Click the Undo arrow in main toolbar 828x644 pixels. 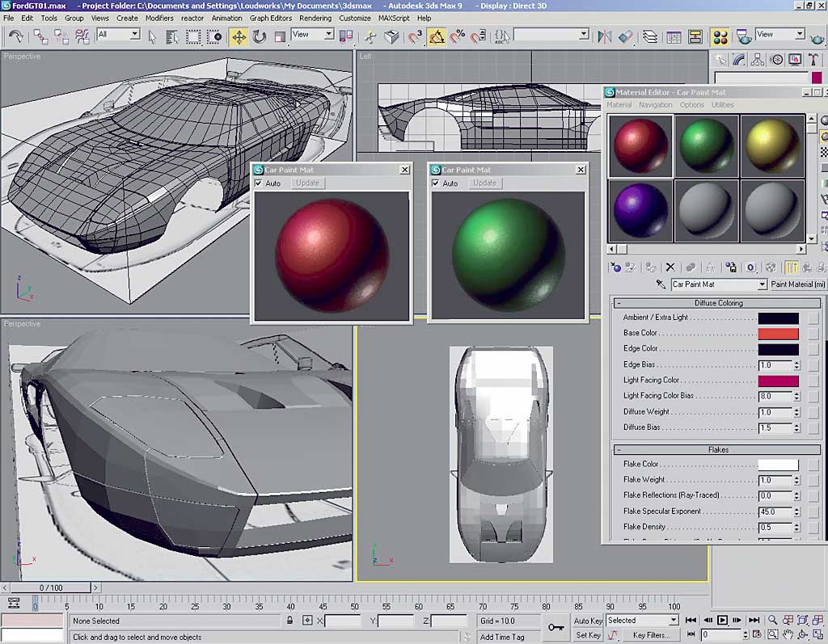16,36
